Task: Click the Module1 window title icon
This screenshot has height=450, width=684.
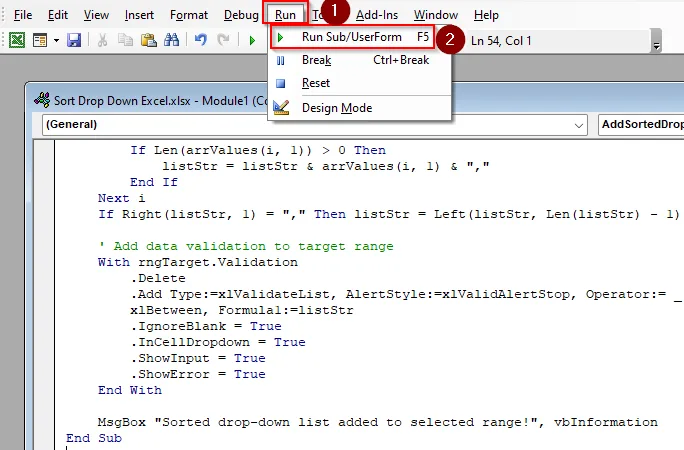Action: 42,100
